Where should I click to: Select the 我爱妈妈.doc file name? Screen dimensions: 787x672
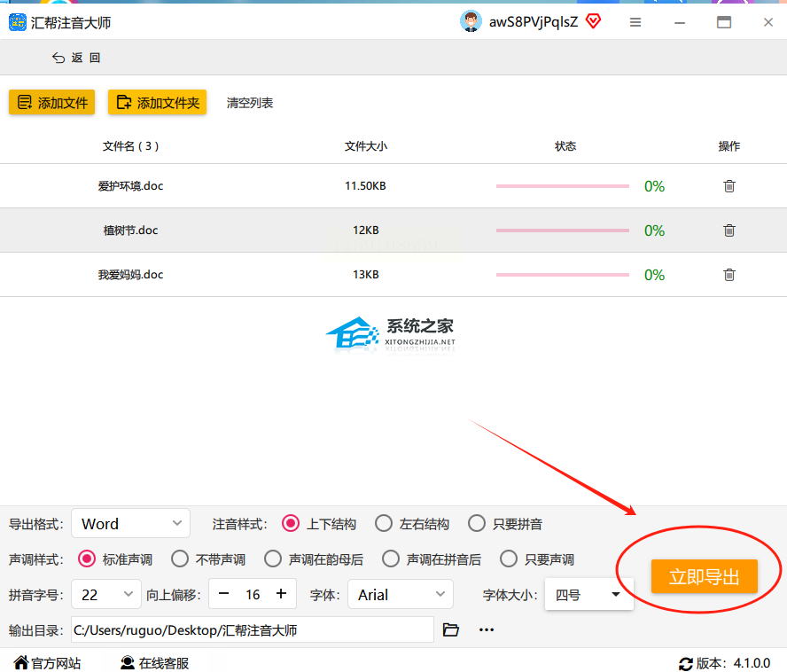click(130, 274)
